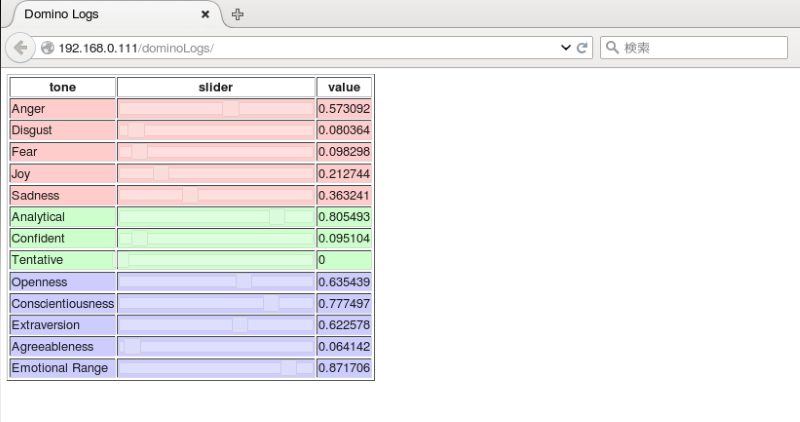The width and height of the screenshot is (800, 422).
Task: Select the Agreeableness tone label
Action: tap(53, 346)
